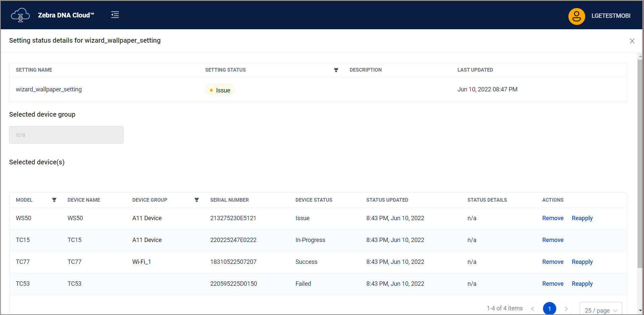
Task: Click the Selected device group field
Action: click(x=66, y=135)
